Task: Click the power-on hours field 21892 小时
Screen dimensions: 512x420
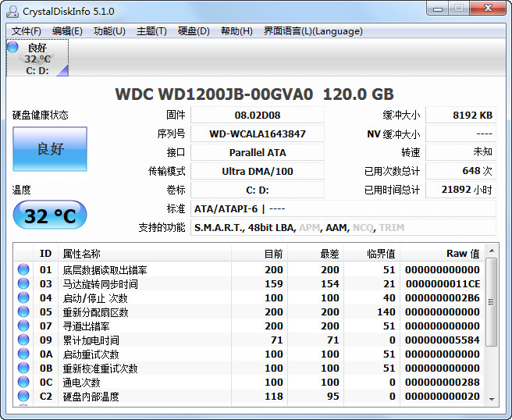Action: click(460, 190)
